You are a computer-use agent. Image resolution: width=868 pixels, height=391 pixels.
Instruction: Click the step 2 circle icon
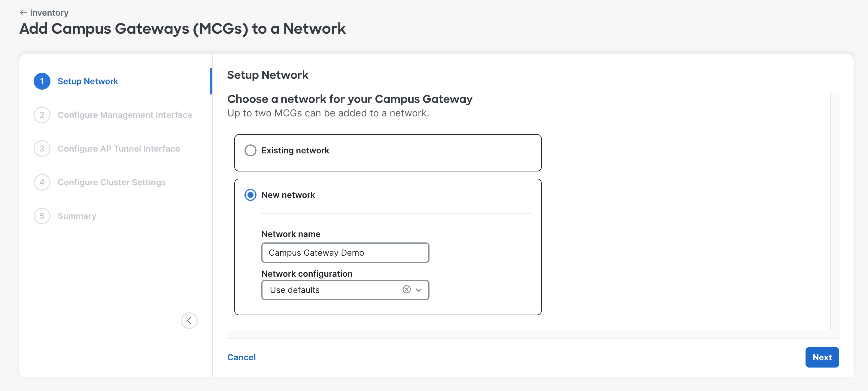[x=42, y=115]
